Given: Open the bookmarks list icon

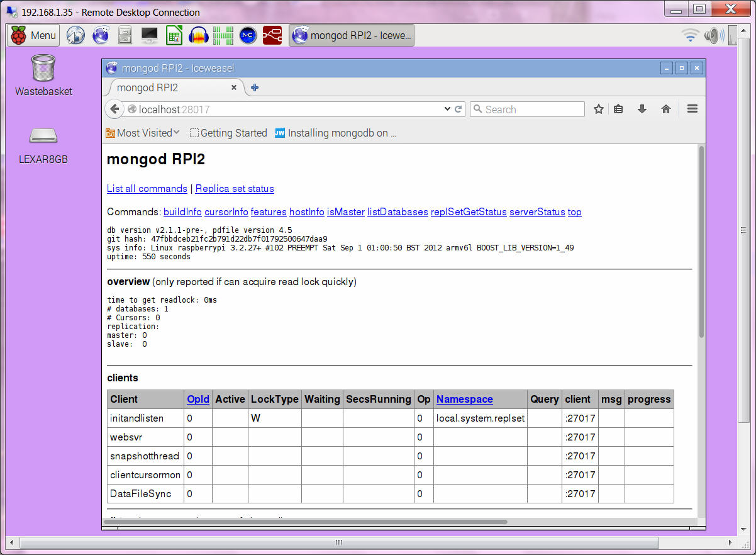Looking at the screenshot, I should point(618,109).
